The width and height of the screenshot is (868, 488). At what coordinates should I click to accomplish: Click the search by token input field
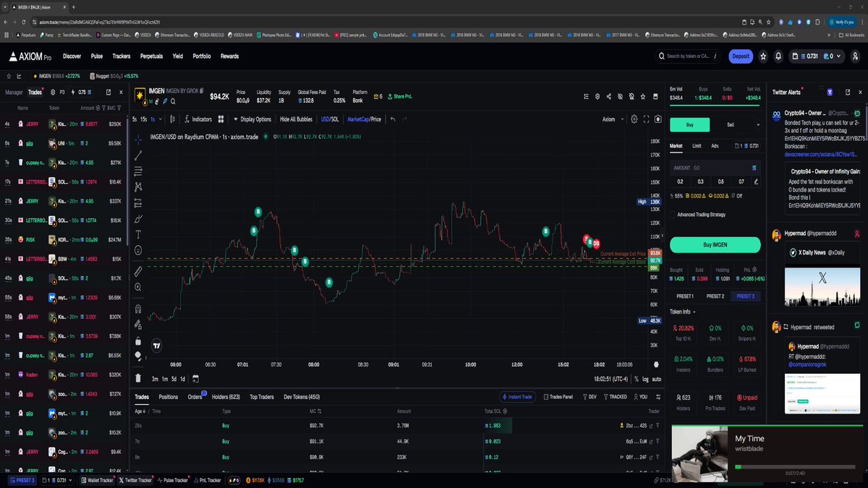tap(689, 56)
